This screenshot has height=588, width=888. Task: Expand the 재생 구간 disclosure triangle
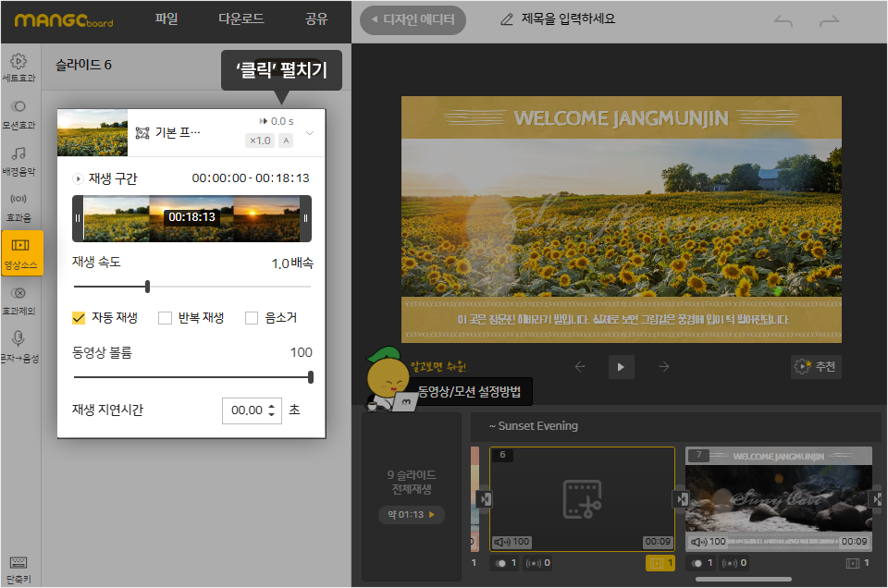coord(78,178)
